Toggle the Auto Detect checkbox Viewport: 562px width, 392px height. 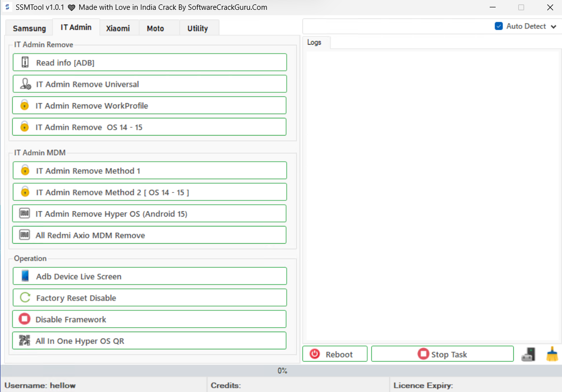click(499, 27)
